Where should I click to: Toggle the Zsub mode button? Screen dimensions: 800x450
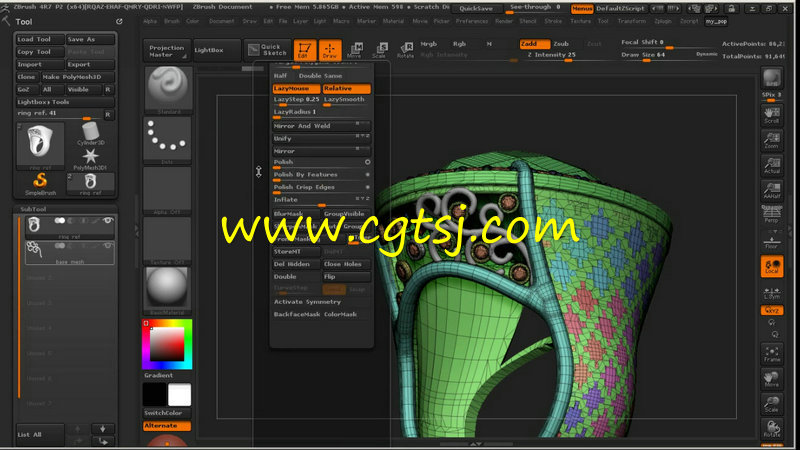(x=561, y=44)
